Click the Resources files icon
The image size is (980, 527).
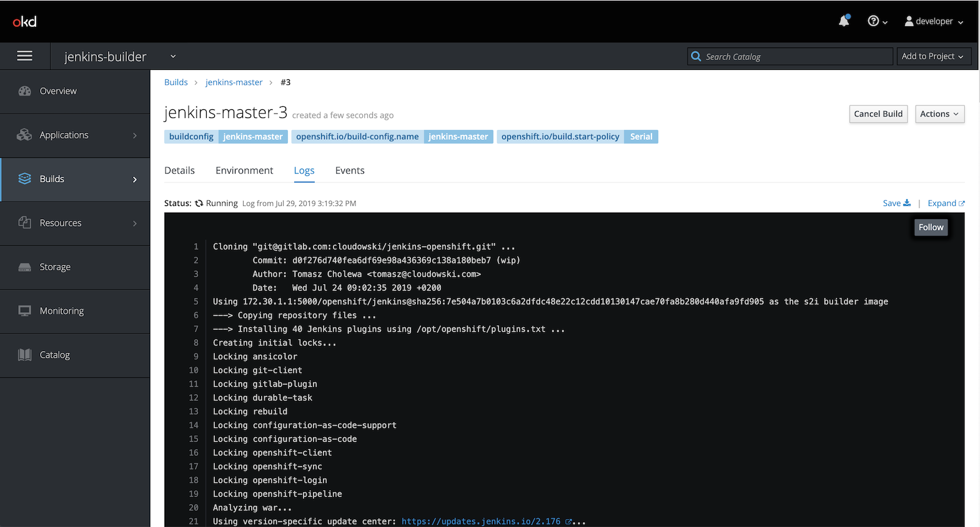pos(25,222)
